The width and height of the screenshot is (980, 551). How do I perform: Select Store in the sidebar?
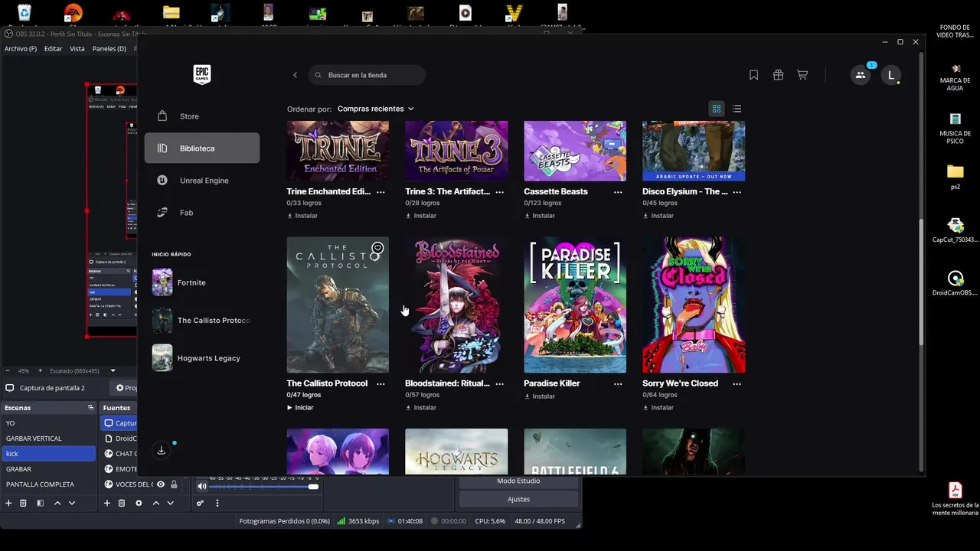(x=202, y=116)
